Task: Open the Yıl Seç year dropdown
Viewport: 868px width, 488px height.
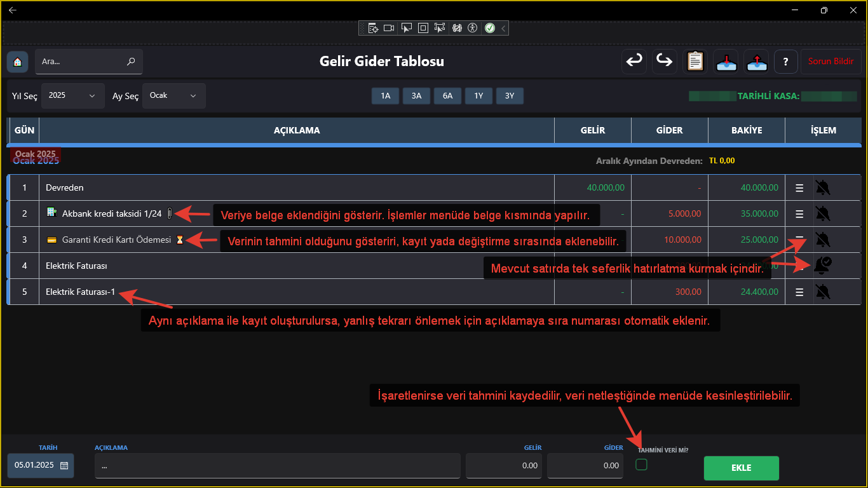Action: (72, 95)
